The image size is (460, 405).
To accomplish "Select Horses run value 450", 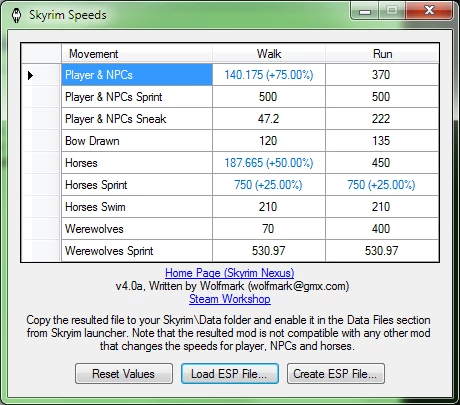I will tap(382, 163).
